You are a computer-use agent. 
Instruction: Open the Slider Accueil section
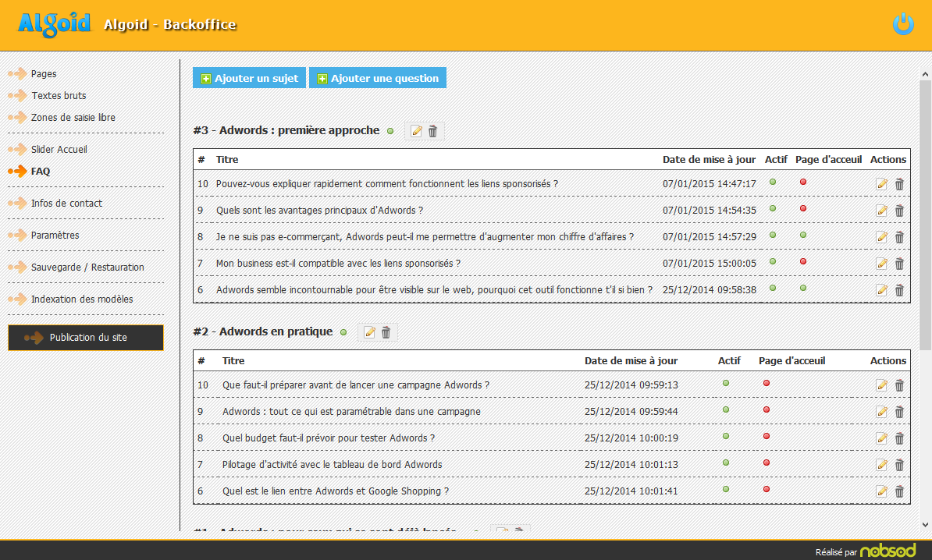point(59,150)
